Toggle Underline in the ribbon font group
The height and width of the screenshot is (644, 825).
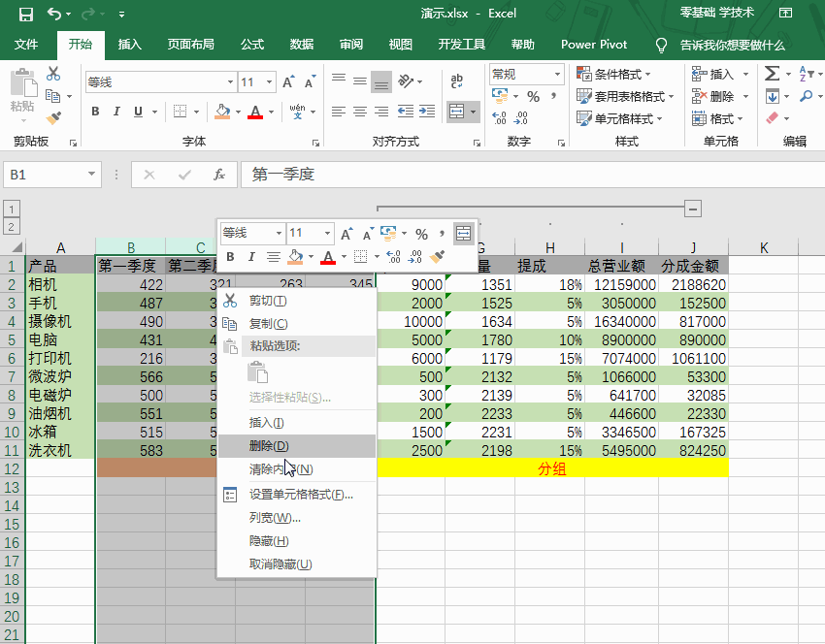pyautogui.click(x=138, y=112)
